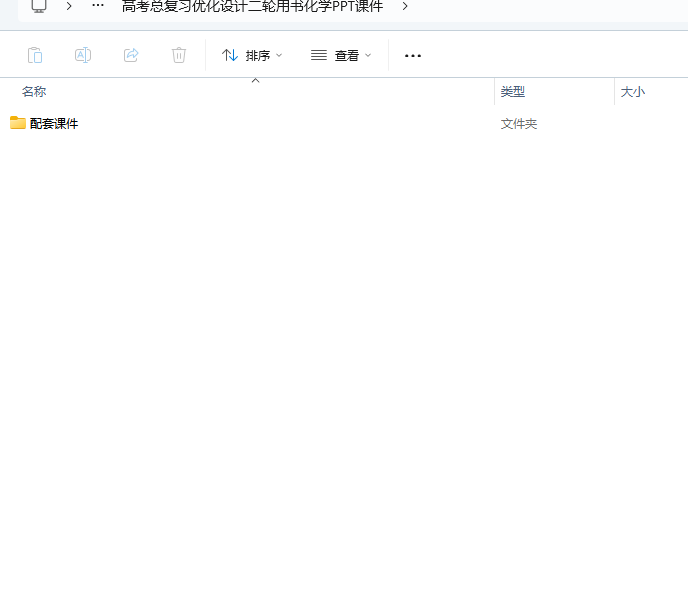Open the 排序 sort dropdown
Viewport: 688px width, 599px height.
(252, 55)
